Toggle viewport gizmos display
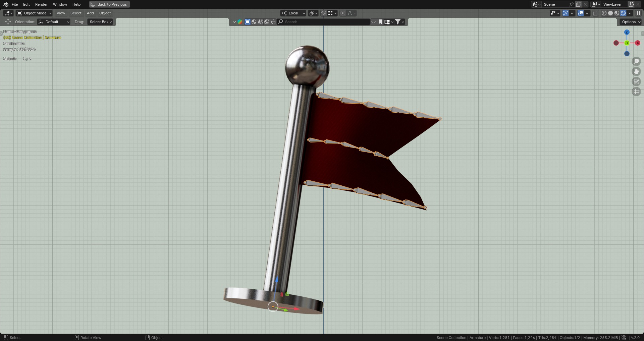Screen dimensions: 644x341 pos(566,13)
